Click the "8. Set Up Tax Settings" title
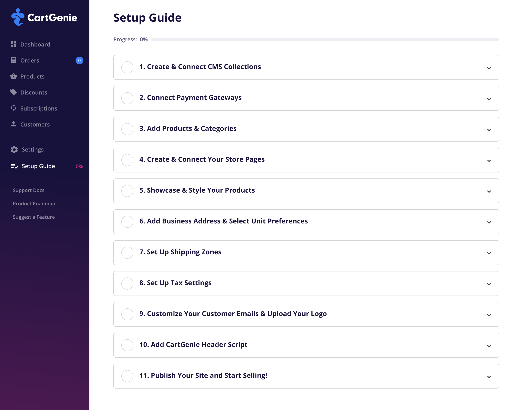Viewport: 532px width, 410px height. point(175,283)
